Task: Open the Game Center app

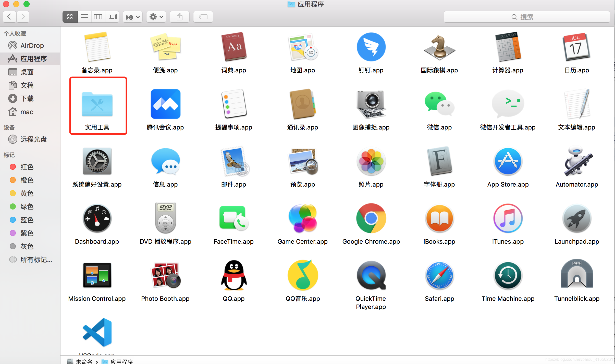Action: click(x=303, y=218)
